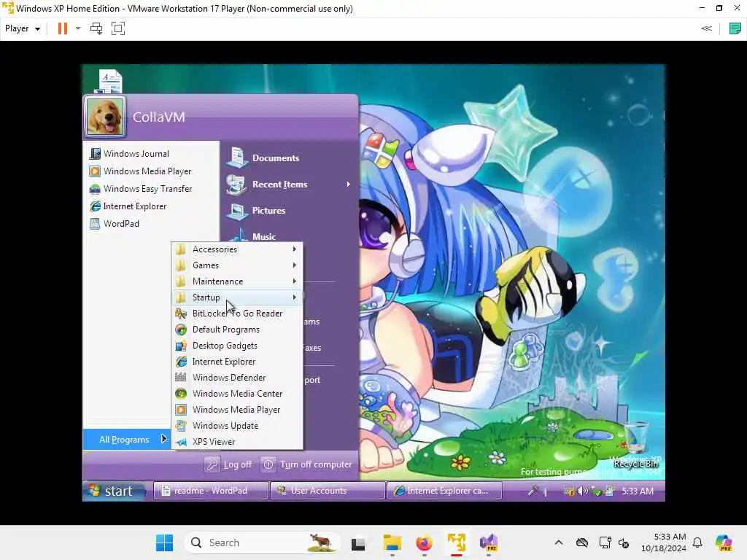The image size is (747, 560).
Task: Expand the Startup folder
Action: point(237,297)
